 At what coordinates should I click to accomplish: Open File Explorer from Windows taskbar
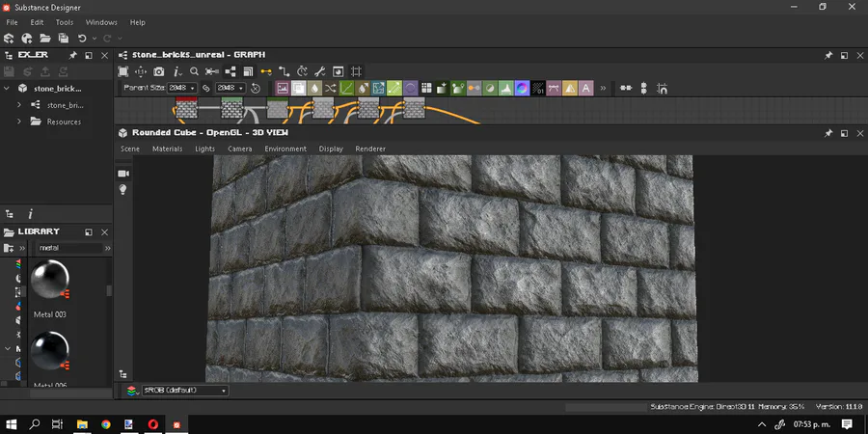tap(82, 424)
